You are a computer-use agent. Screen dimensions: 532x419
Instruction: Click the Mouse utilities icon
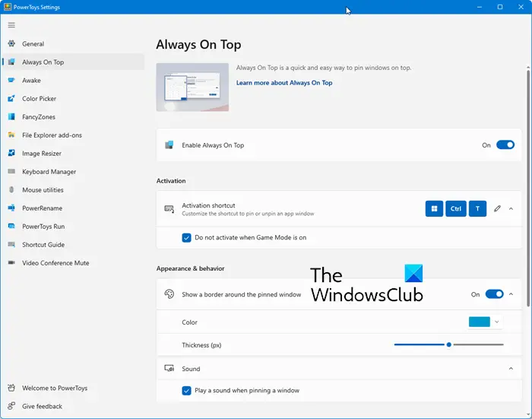coord(11,190)
